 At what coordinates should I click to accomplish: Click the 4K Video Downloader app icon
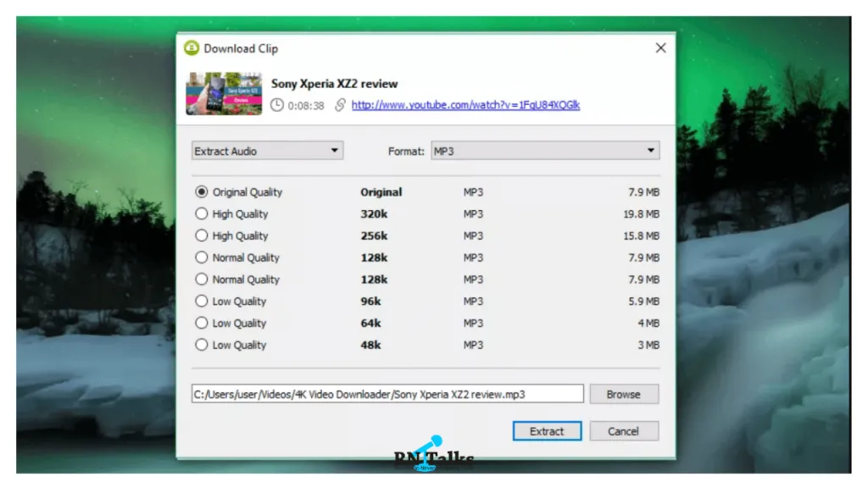[192, 48]
